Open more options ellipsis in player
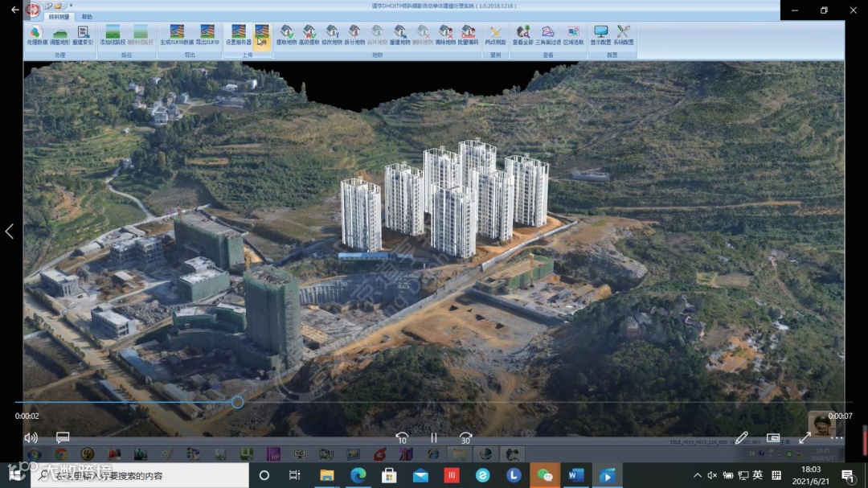Image resolution: width=868 pixels, height=488 pixels. (x=837, y=437)
